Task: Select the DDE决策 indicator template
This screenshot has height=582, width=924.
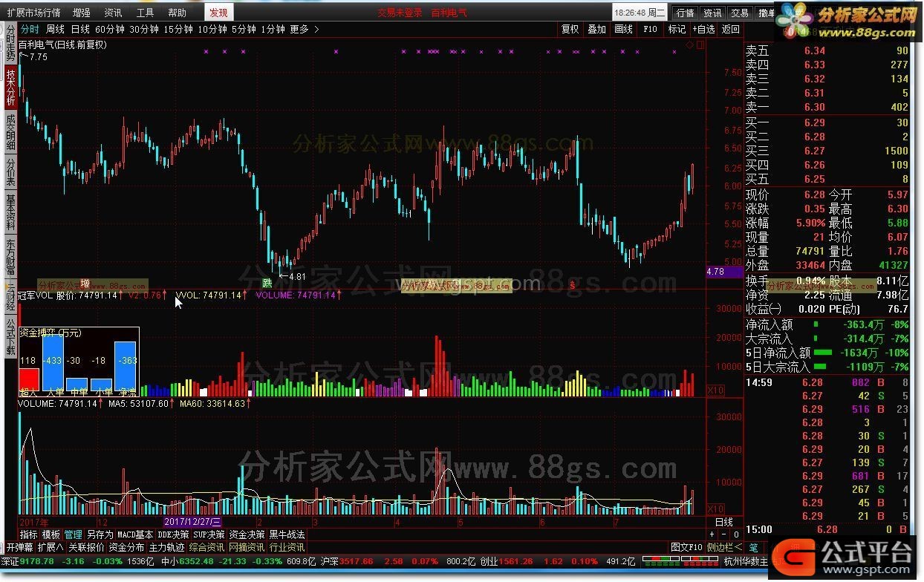Action: [174, 534]
